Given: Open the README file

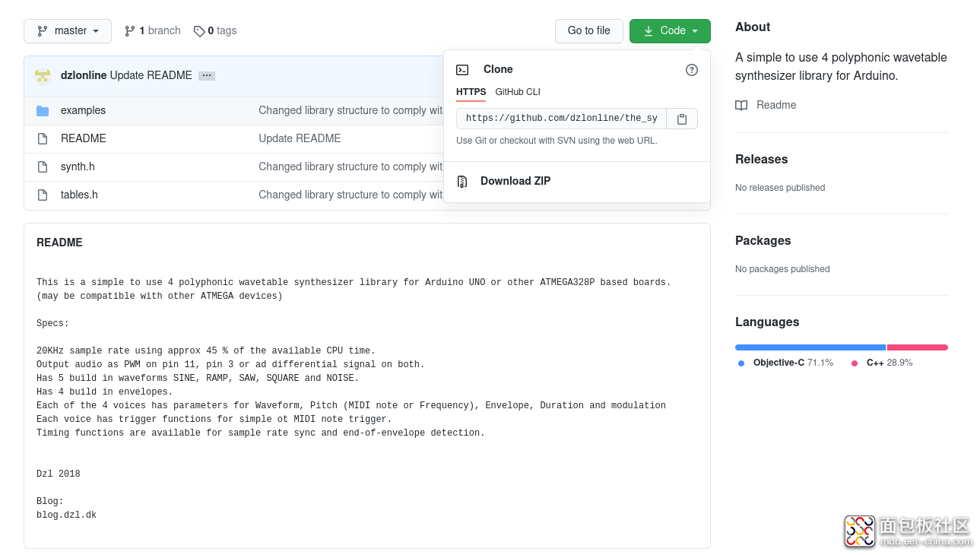Looking at the screenshot, I should (x=84, y=139).
